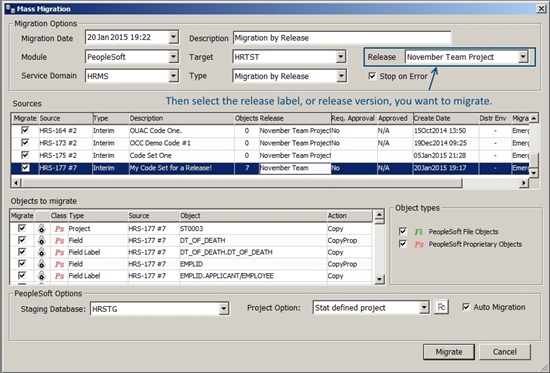
Task: Click the lock icon in DT_OF_DEATH.DT_OF_DEATH row
Action: pyautogui.click(x=42, y=252)
